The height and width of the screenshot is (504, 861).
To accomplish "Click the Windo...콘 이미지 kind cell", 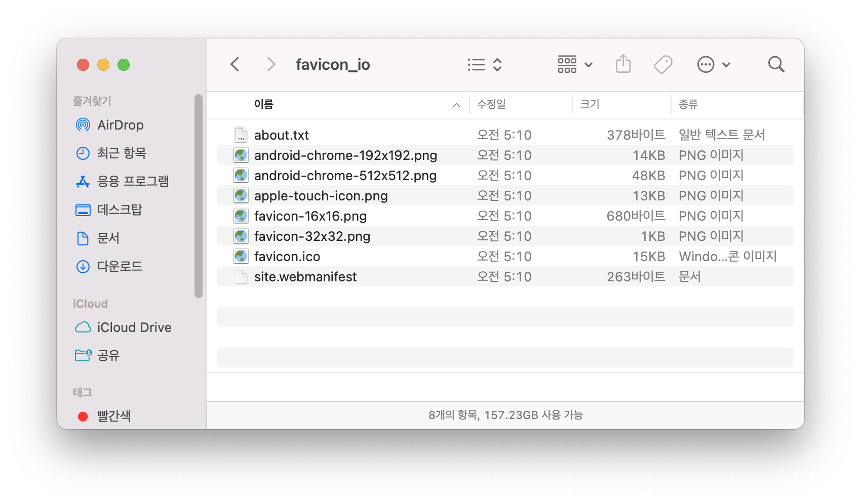I will 728,256.
